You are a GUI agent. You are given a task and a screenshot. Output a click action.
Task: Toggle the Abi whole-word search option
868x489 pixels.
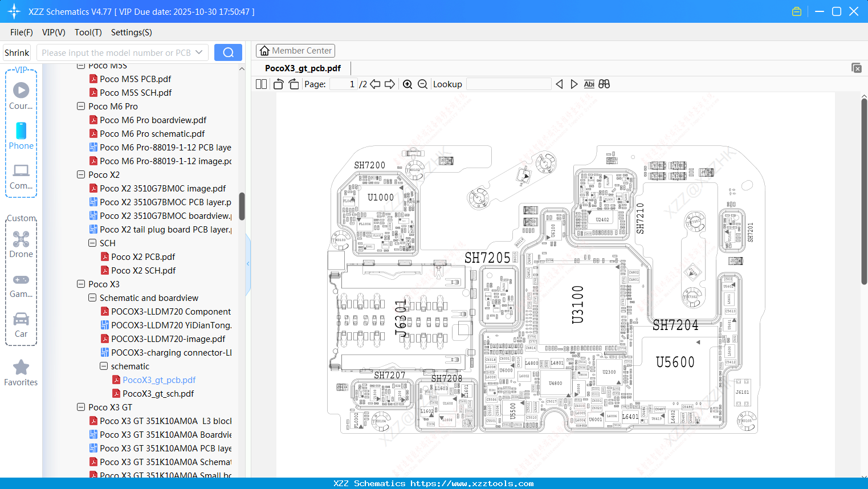click(589, 84)
